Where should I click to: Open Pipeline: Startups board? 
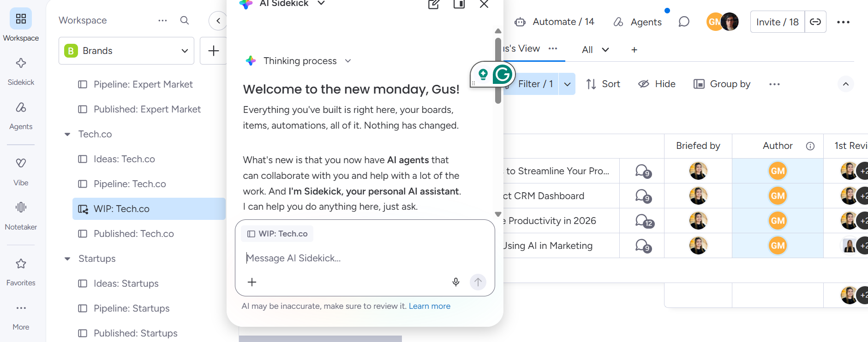[x=132, y=308]
